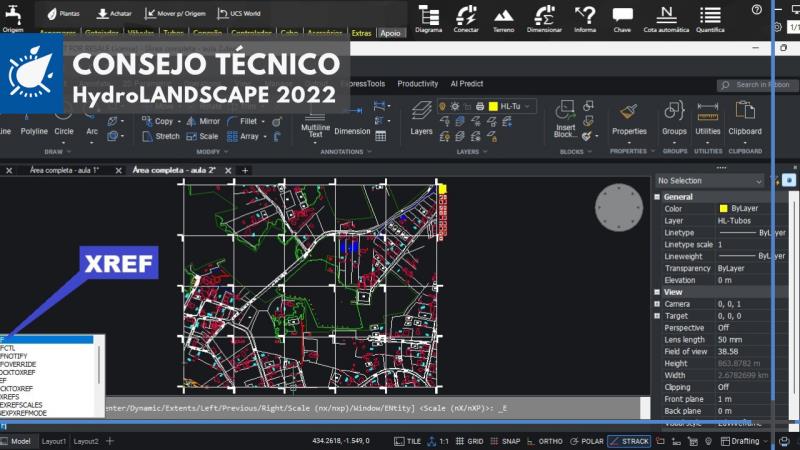Viewport: 800px width, 450px height.
Task: Expand the Camera property row
Action: (657, 304)
